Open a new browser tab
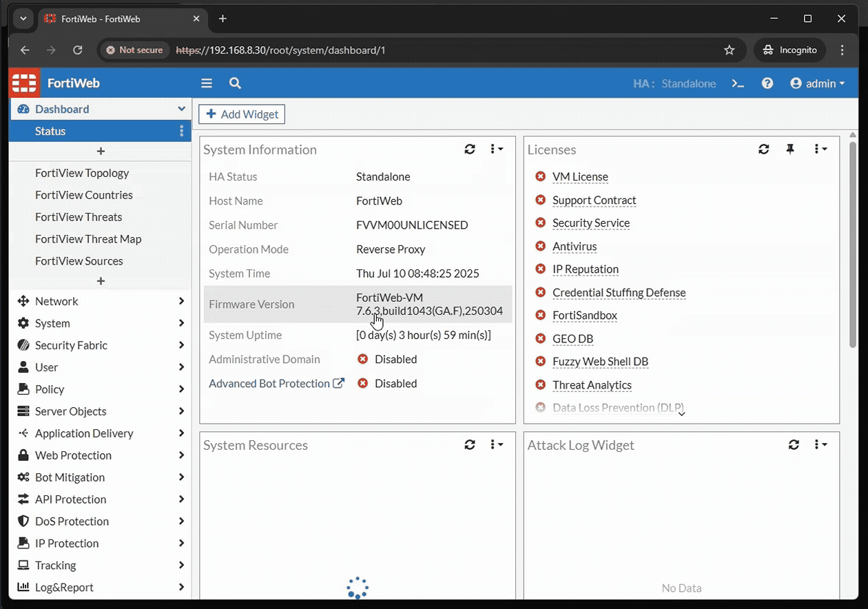The height and width of the screenshot is (609, 868). click(223, 19)
